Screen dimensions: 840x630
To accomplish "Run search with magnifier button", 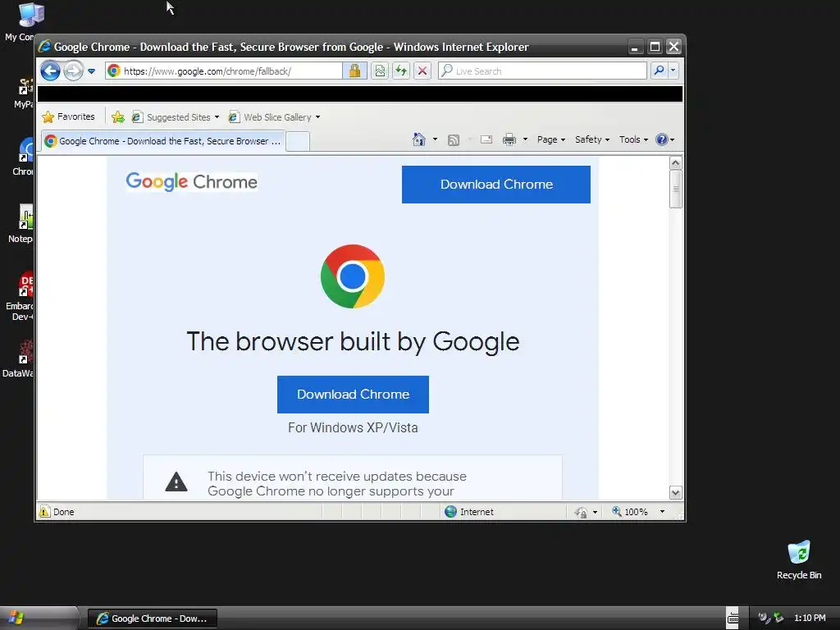I will [660, 71].
